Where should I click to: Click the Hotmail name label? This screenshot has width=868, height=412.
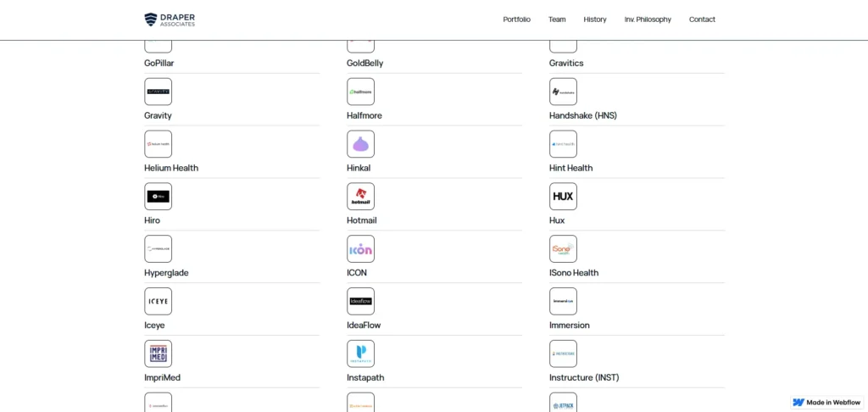[361, 220]
